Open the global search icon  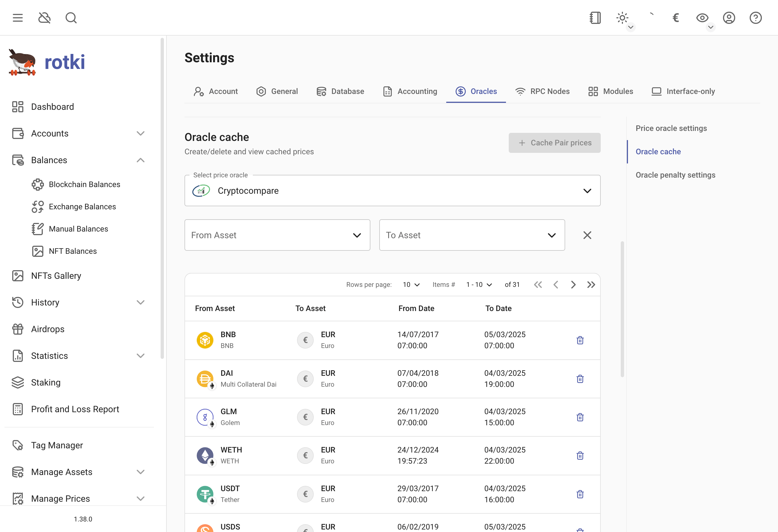(71, 18)
